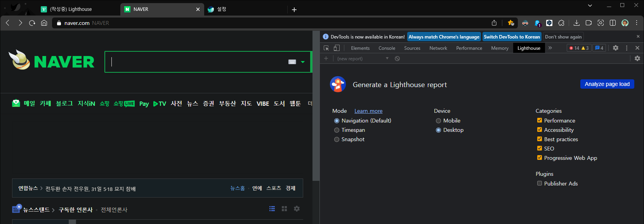Open DevTools settings gear
Screen dimensions: 644x224
click(x=616, y=48)
